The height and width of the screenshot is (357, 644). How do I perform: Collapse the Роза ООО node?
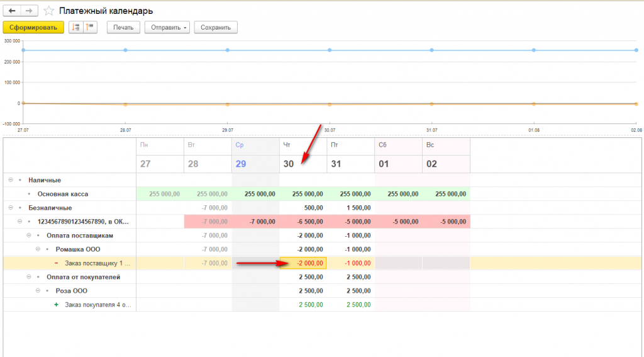click(38, 291)
